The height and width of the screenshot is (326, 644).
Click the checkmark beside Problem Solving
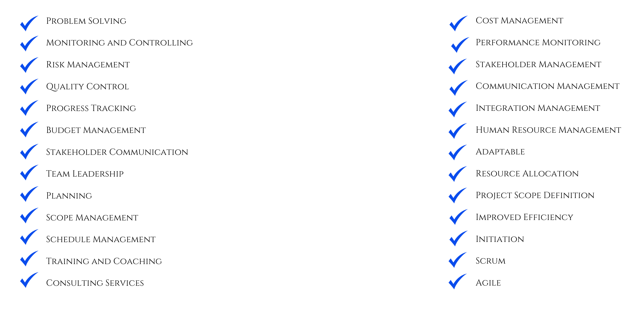[28, 23]
